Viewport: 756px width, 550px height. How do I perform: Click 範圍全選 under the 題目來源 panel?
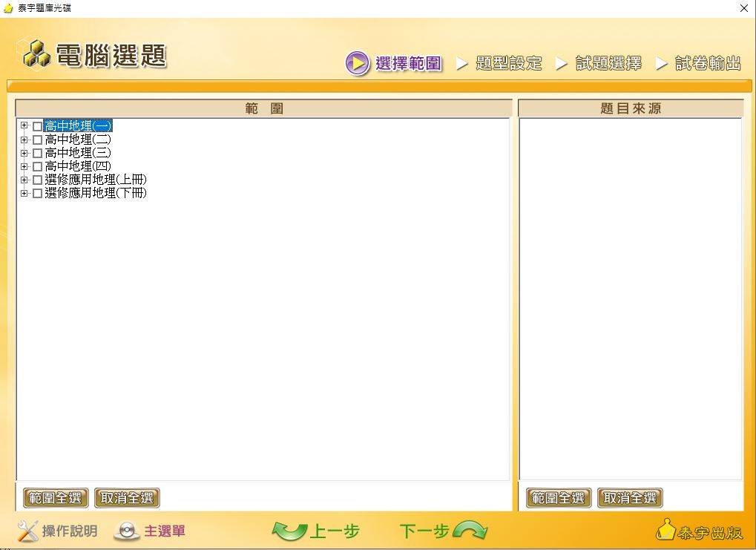(x=559, y=498)
